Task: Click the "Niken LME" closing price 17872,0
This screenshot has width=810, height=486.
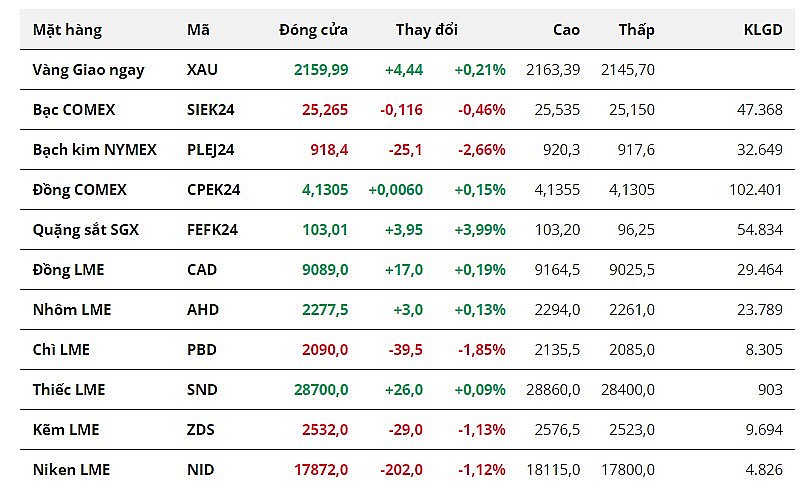Action: pos(320,470)
